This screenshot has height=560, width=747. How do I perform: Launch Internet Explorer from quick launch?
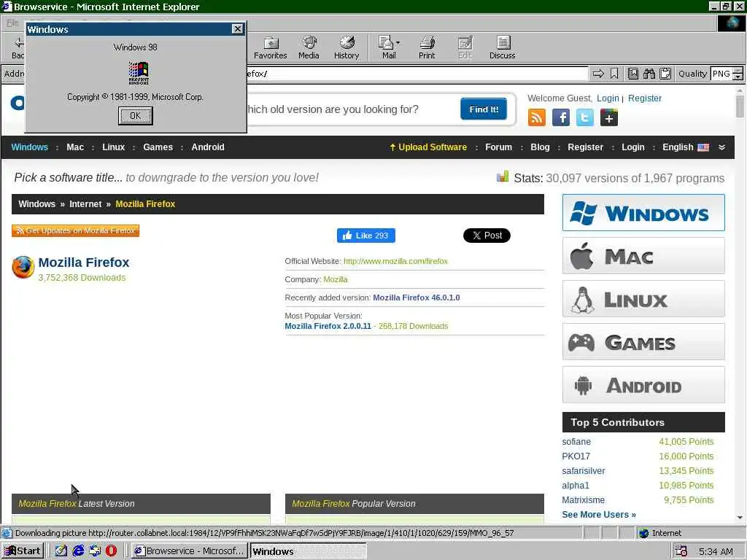point(78,551)
